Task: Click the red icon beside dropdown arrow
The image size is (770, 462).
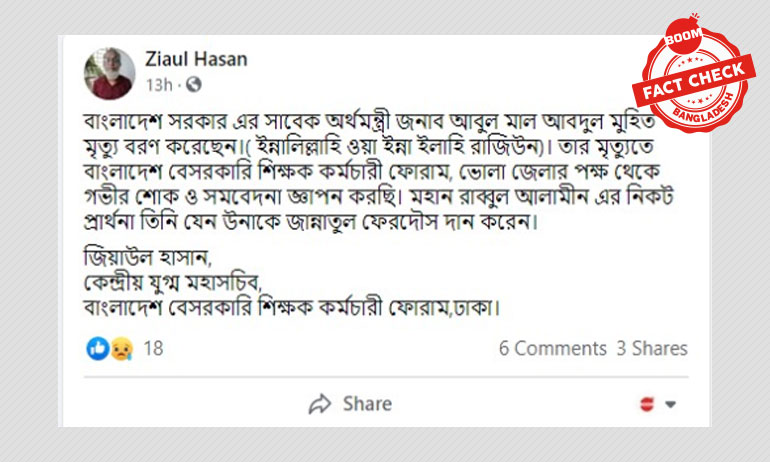Action: [647, 404]
